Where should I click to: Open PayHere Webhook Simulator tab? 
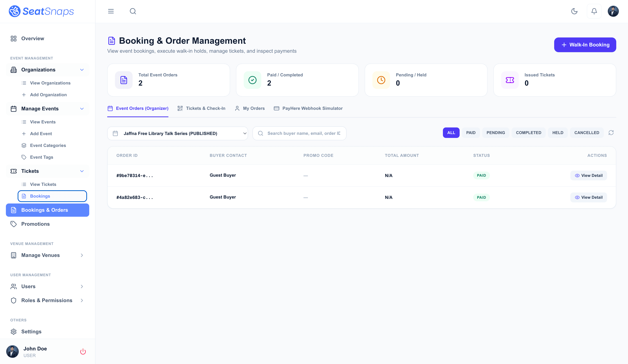click(x=308, y=109)
